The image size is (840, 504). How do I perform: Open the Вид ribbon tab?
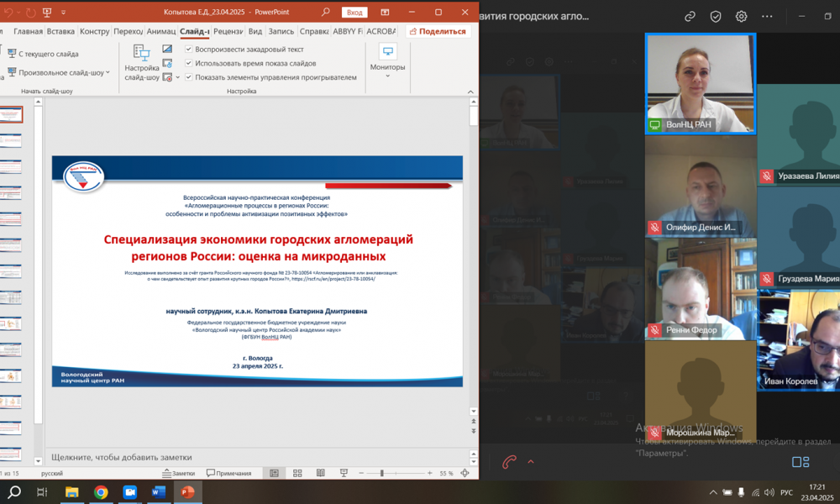255,31
